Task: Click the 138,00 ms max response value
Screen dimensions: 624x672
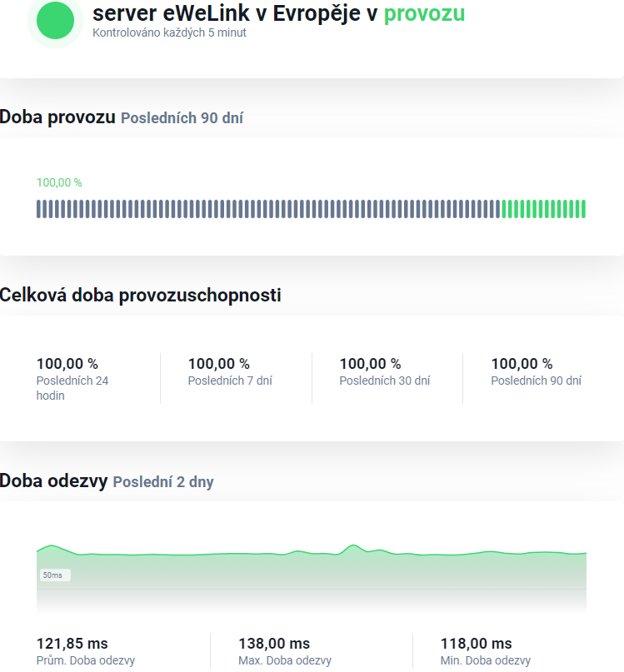Action: (x=274, y=644)
